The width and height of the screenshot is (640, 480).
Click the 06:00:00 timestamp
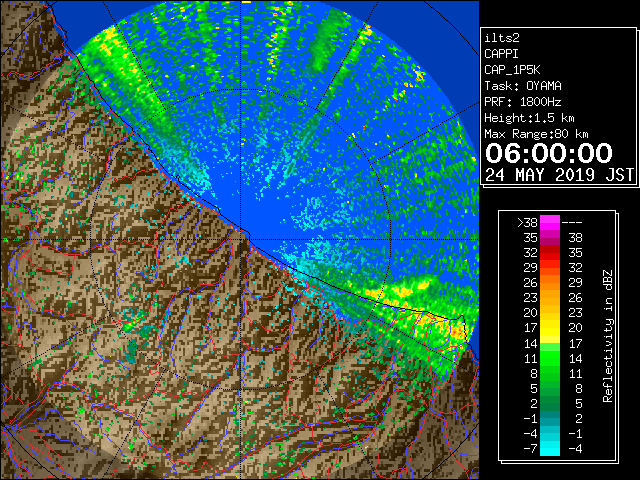point(549,153)
